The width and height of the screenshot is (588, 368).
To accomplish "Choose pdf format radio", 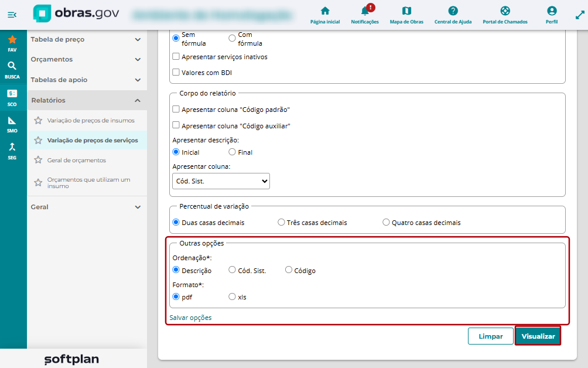I will click(x=176, y=297).
